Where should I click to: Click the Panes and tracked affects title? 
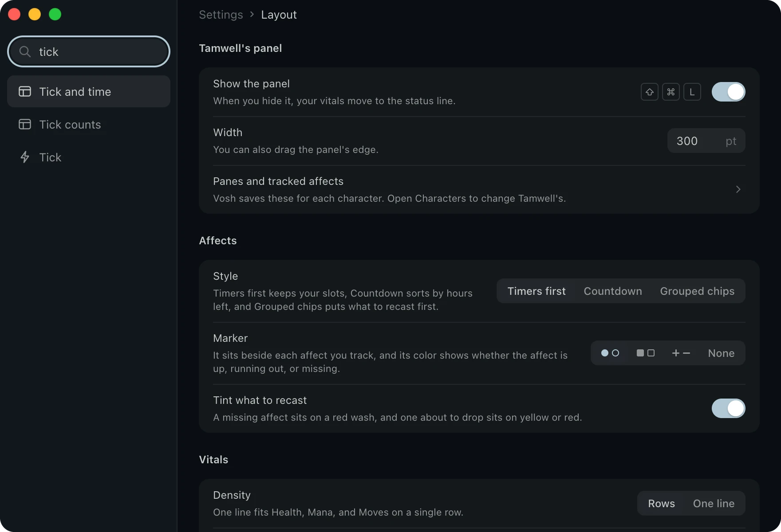point(278,181)
